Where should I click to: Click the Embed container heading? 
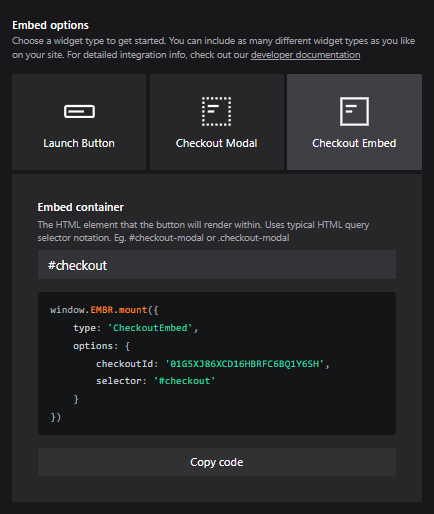81,207
